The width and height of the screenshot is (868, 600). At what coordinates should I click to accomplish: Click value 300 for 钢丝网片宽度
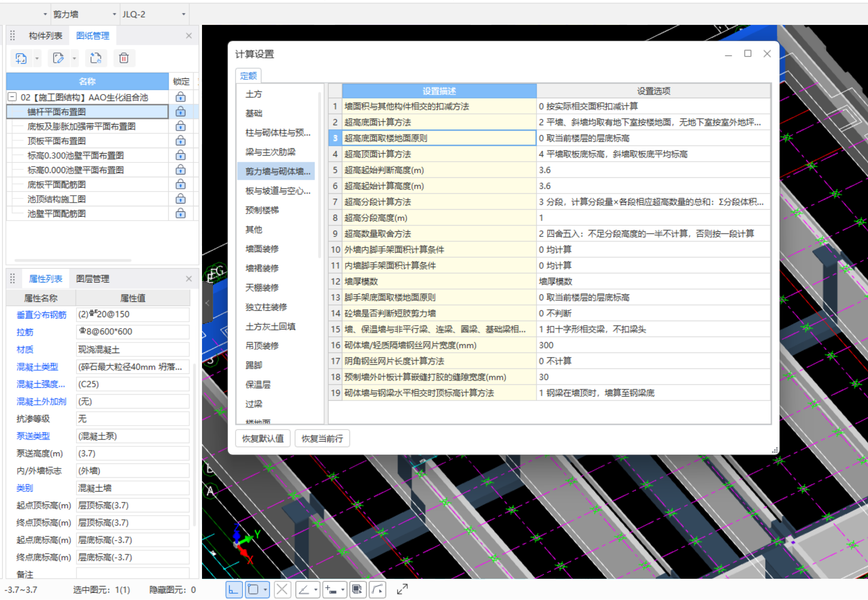tap(653, 345)
